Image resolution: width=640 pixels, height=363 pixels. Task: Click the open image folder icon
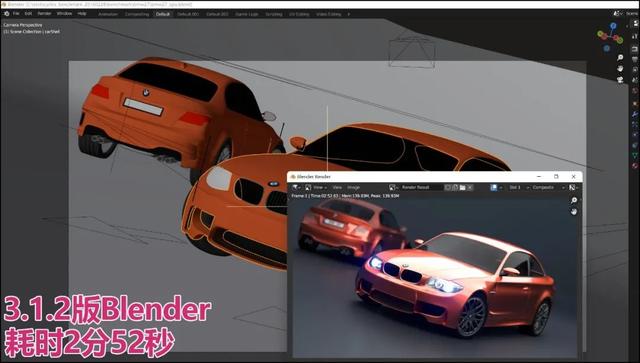pyautogui.click(x=462, y=187)
